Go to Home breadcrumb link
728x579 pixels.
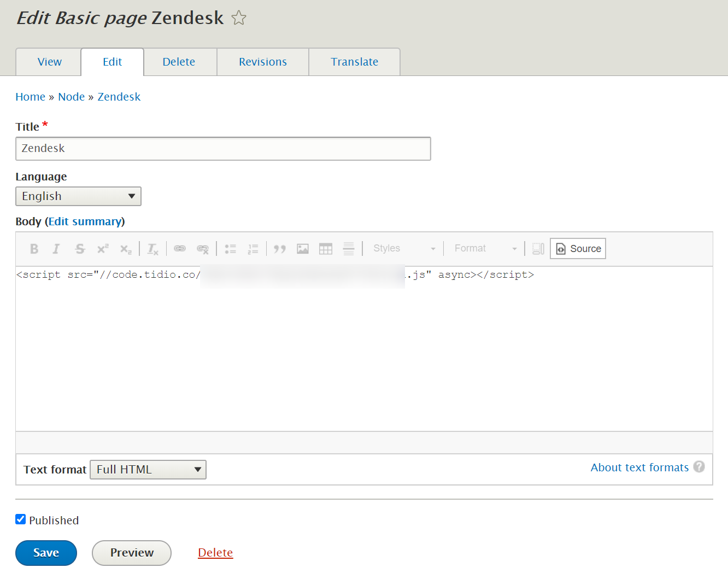point(30,97)
